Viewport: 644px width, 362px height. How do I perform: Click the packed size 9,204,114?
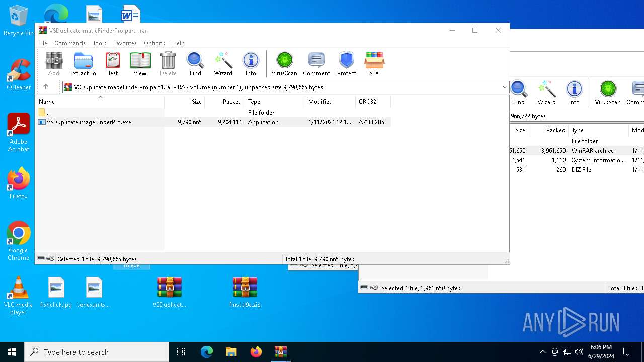(230, 122)
